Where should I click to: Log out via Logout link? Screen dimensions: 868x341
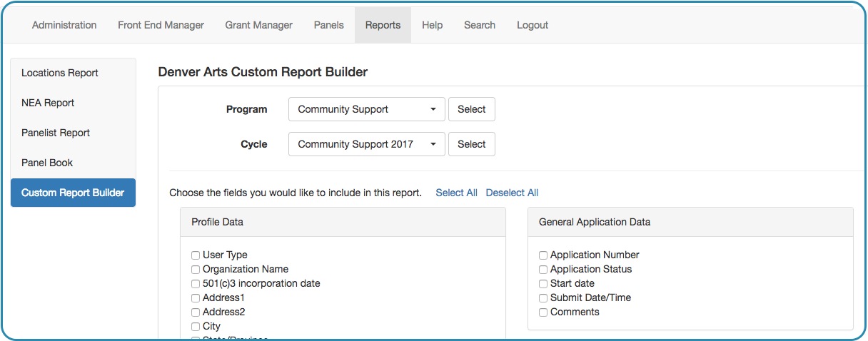[x=533, y=25]
